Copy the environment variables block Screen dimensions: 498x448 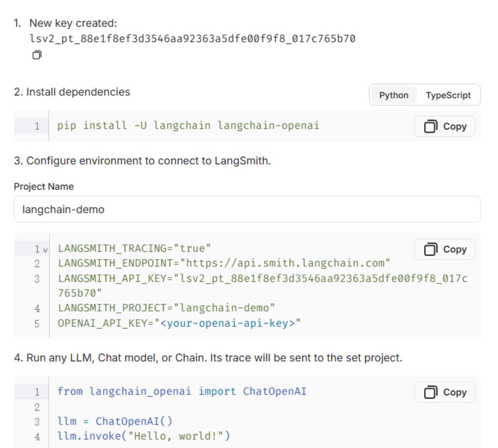(445, 249)
